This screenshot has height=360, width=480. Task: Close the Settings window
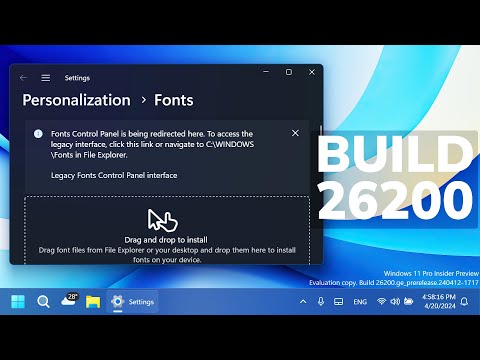click(312, 72)
